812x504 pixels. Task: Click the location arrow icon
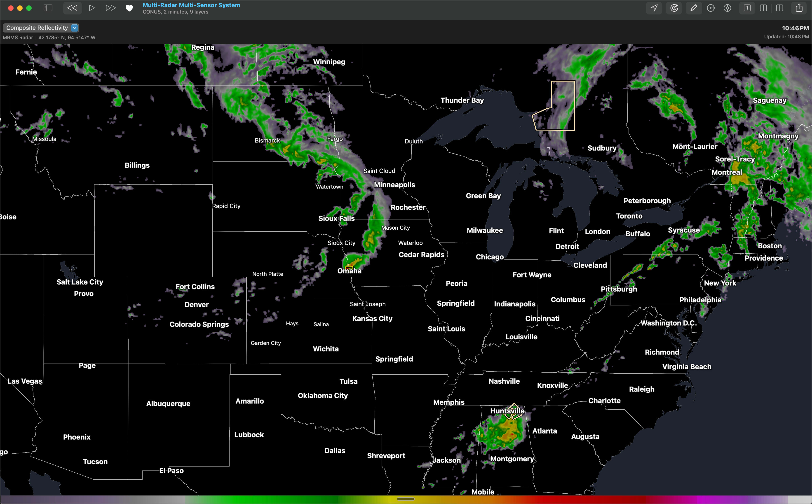tap(654, 8)
